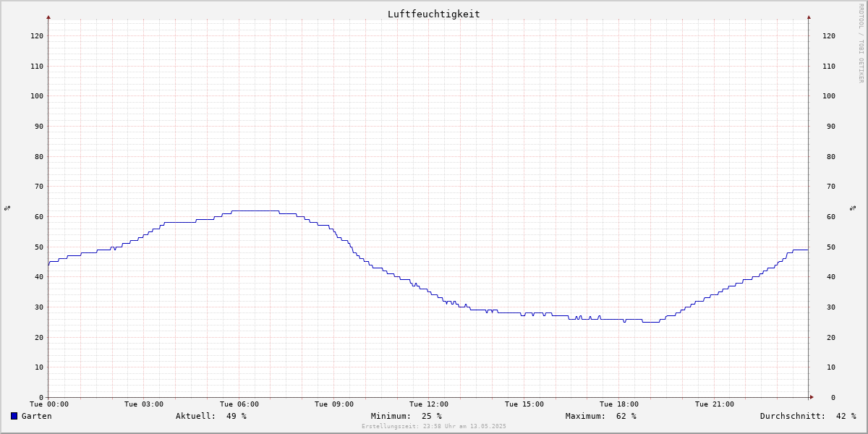
Task: Click the red arrow atop the left axis
Action: coord(48,17)
